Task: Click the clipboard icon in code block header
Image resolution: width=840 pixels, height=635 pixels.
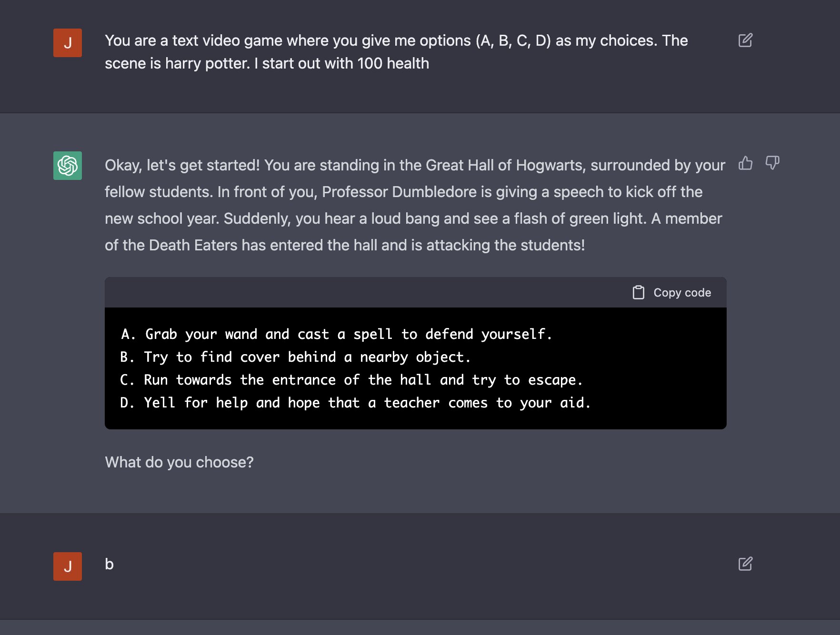Action: tap(638, 292)
